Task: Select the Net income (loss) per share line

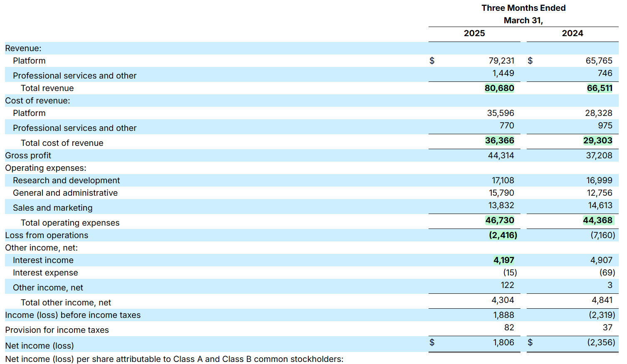Action: 174,359
